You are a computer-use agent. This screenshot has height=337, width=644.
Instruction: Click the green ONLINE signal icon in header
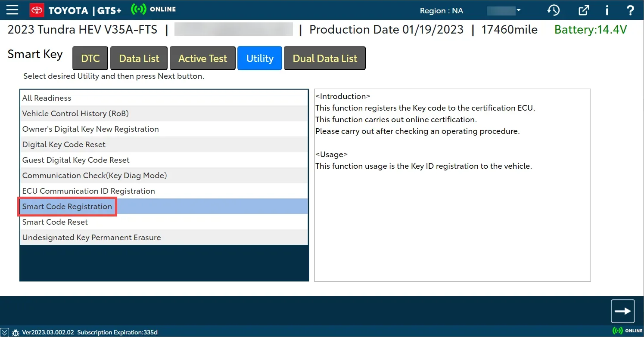coord(138,9)
